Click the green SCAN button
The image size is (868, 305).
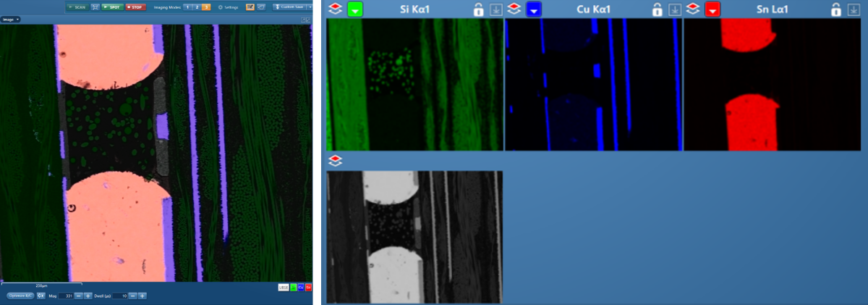tap(77, 7)
